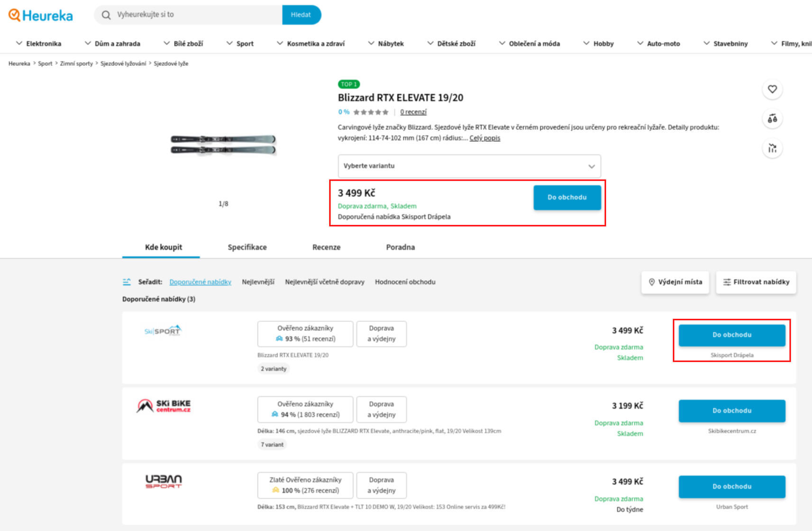Expand the Elektronika menu
Image resolution: width=812 pixels, height=531 pixels.
38,44
